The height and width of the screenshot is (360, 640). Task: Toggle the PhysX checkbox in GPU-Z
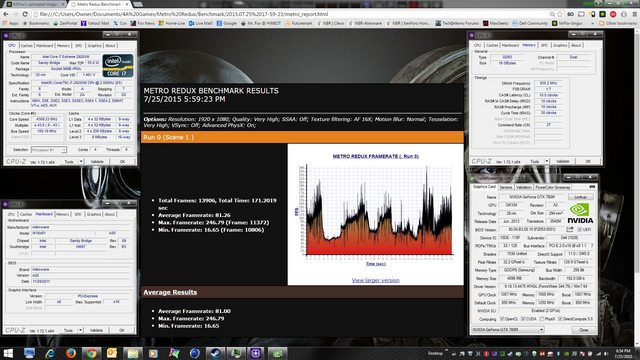tap(542, 319)
